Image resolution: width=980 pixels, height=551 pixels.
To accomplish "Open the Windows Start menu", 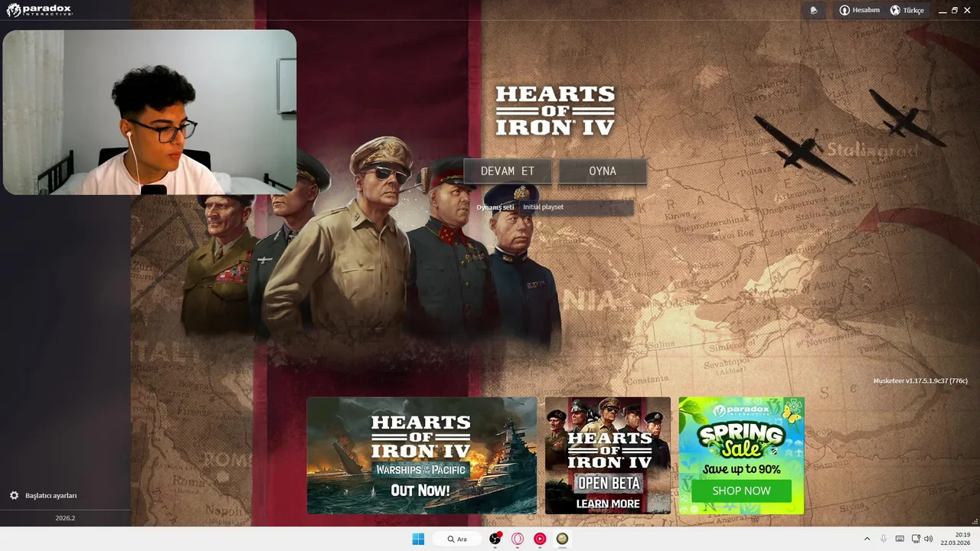I will (x=418, y=540).
